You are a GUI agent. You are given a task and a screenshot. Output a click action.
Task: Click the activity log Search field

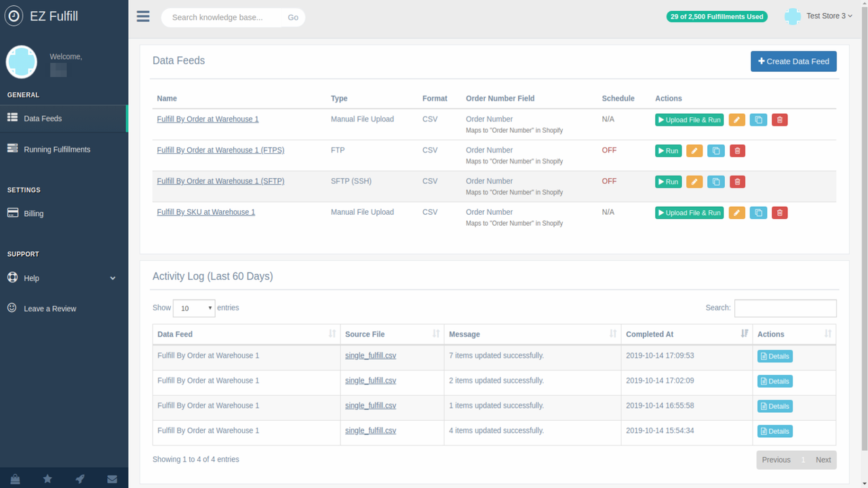pyautogui.click(x=785, y=308)
